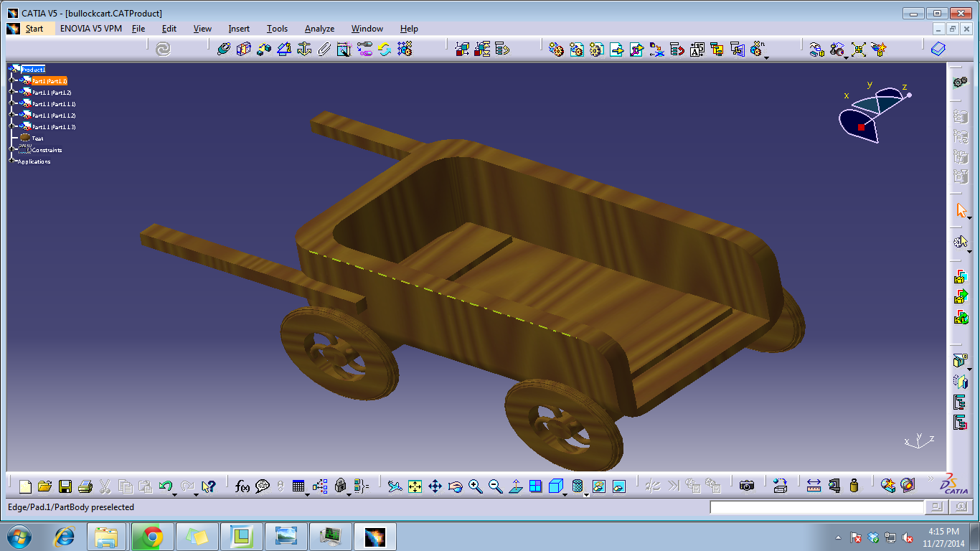Click the Create Multi-View icon
Image resolution: width=980 pixels, height=551 pixels.
point(535,486)
